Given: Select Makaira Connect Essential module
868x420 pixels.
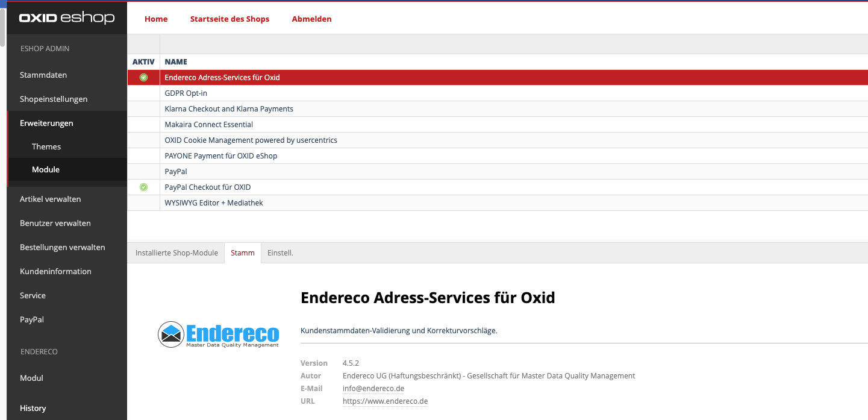Looking at the screenshot, I should pos(498,124).
